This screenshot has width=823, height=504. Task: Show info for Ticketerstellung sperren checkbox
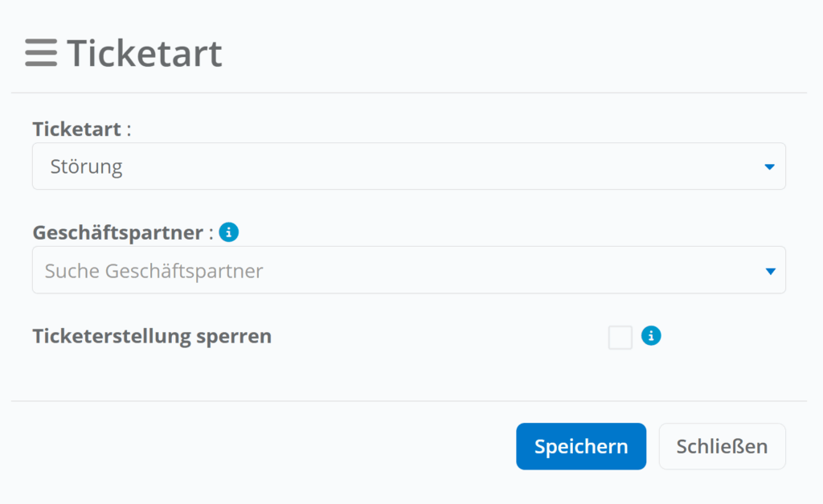tap(651, 336)
